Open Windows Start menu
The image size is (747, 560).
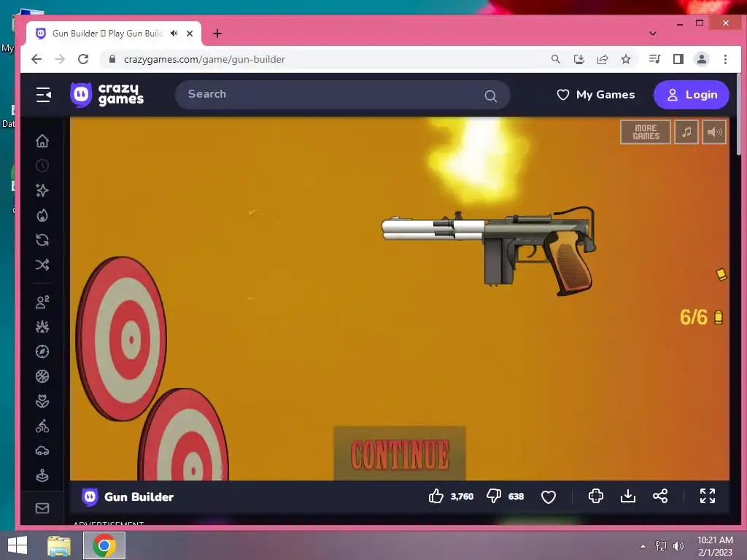coord(18,545)
